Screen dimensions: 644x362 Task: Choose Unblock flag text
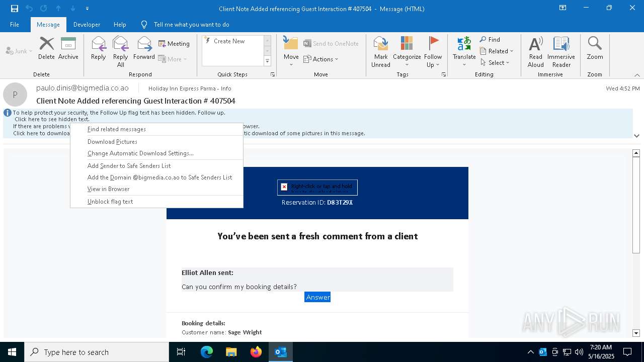point(156,202)
